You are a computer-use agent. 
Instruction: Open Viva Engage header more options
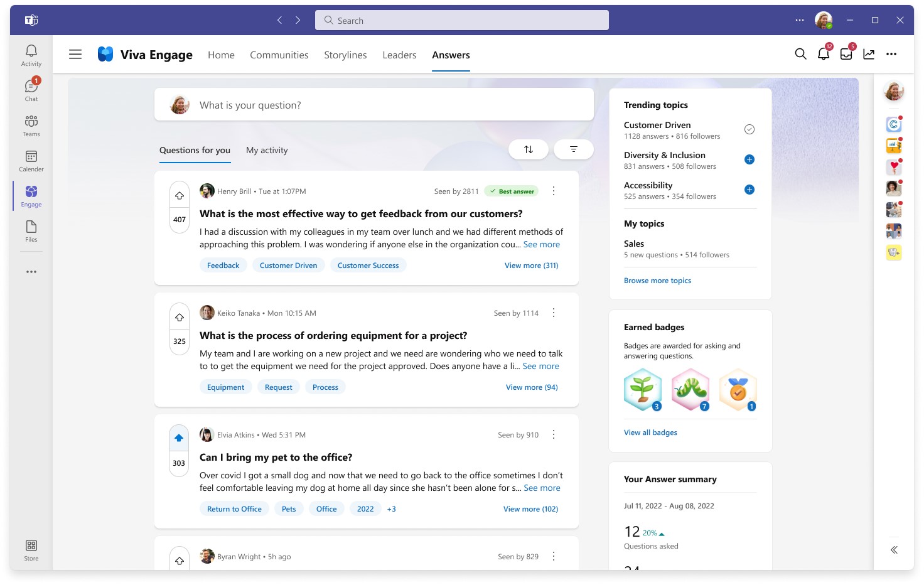[891, 54]
